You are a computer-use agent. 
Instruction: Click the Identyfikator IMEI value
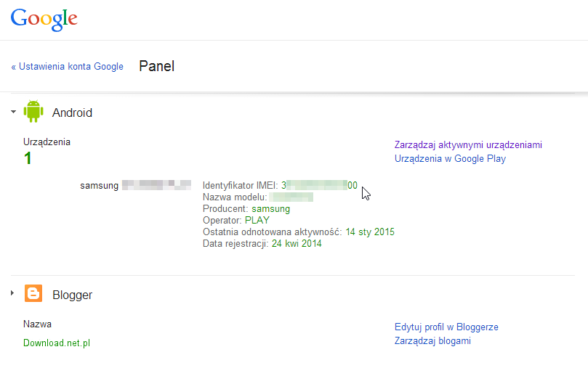click(x=319, y=185)
